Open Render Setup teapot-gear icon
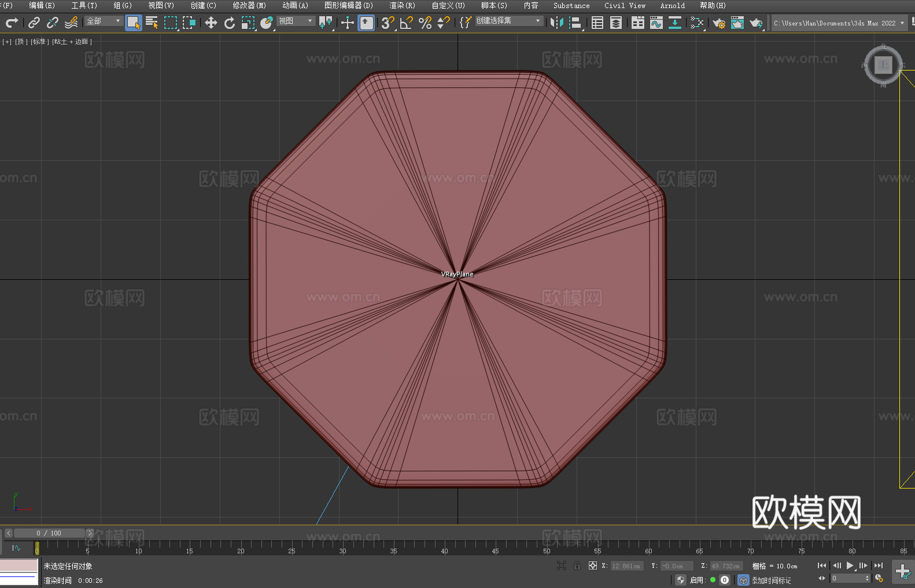This screenshot has width=915, height=588. pyautogui.click(x=719, y=23)
